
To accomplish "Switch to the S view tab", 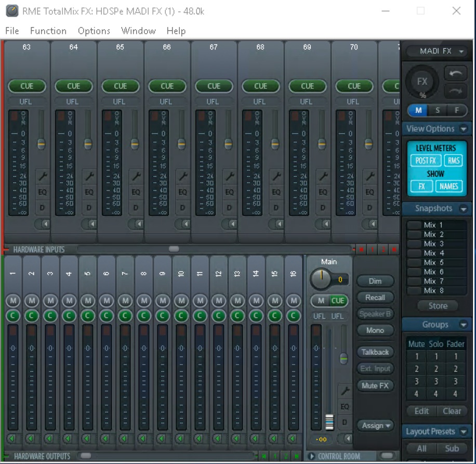I will (438, 110).
